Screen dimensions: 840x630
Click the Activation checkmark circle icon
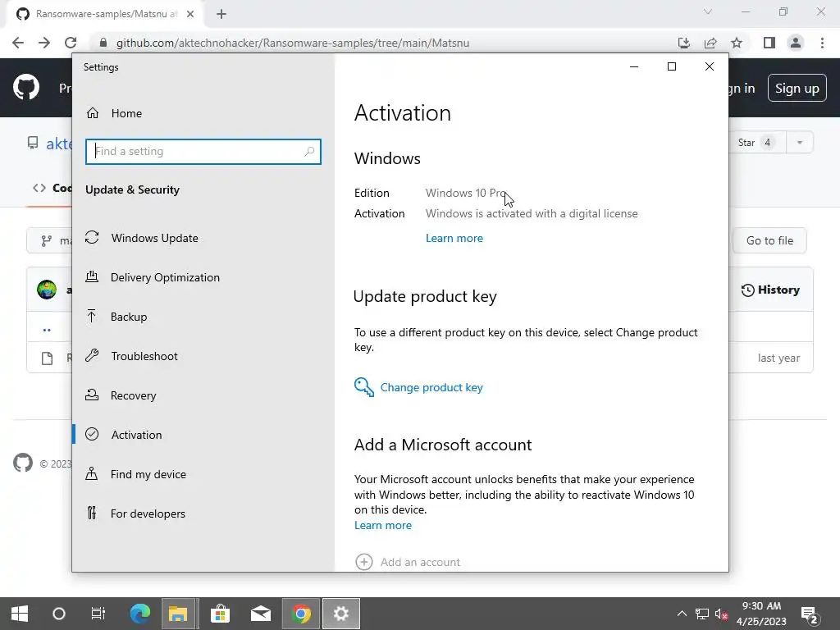click(92, 434)
